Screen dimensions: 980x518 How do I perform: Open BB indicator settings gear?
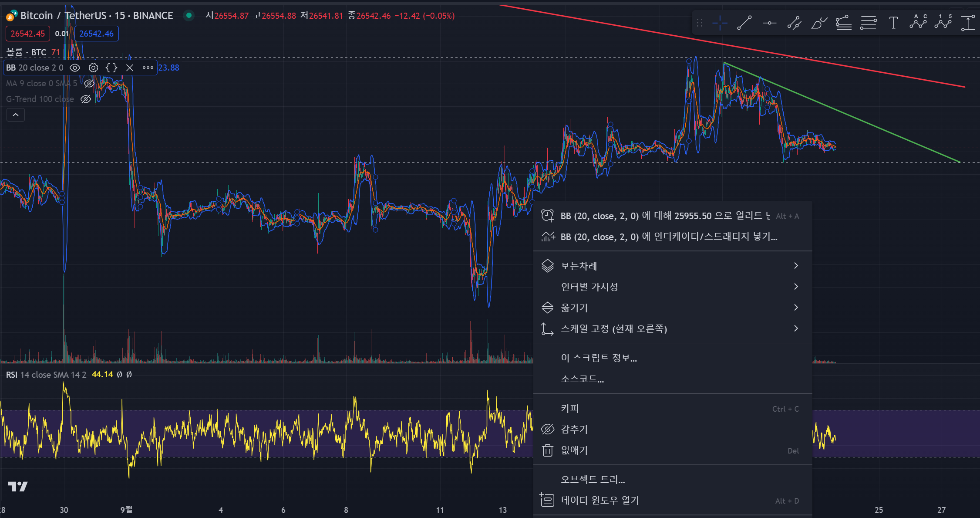point(93,68)
